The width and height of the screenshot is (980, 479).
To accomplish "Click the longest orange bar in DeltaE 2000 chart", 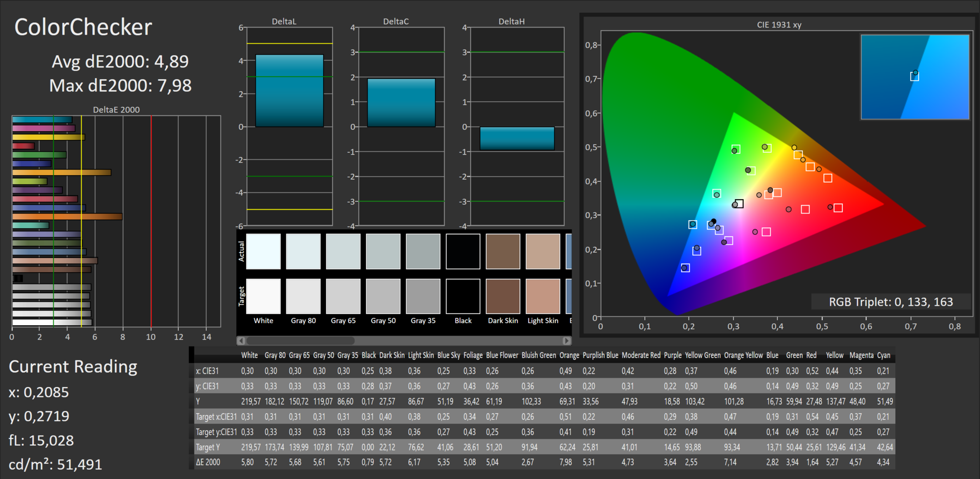I will (x=67, y=217).
